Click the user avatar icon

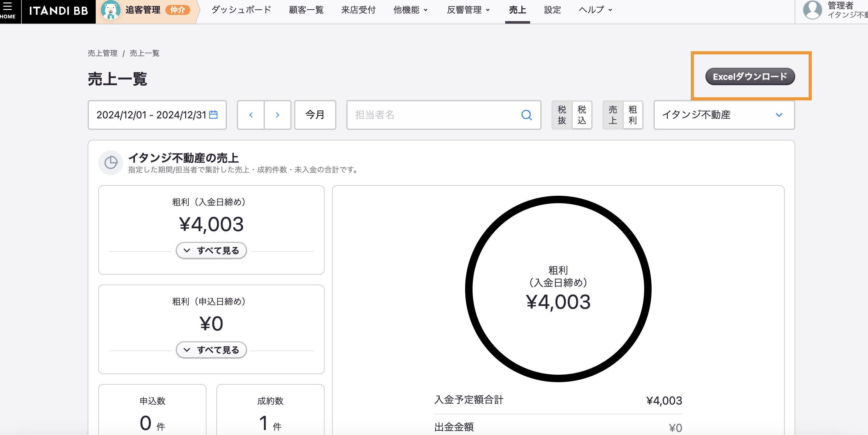point(812,10)
